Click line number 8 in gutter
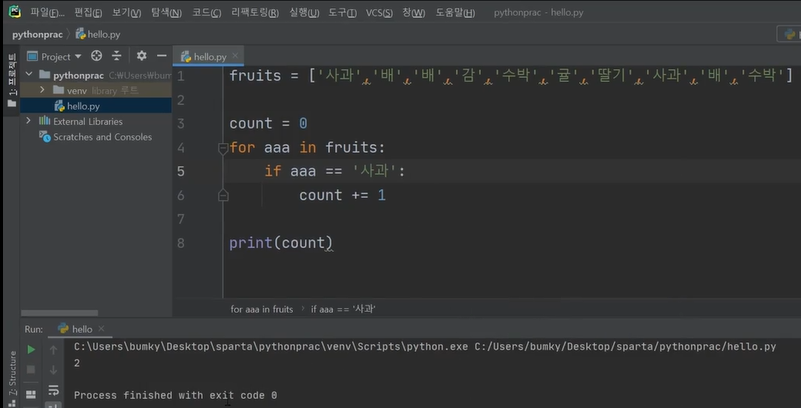801x408 pixels. point(181,243)
